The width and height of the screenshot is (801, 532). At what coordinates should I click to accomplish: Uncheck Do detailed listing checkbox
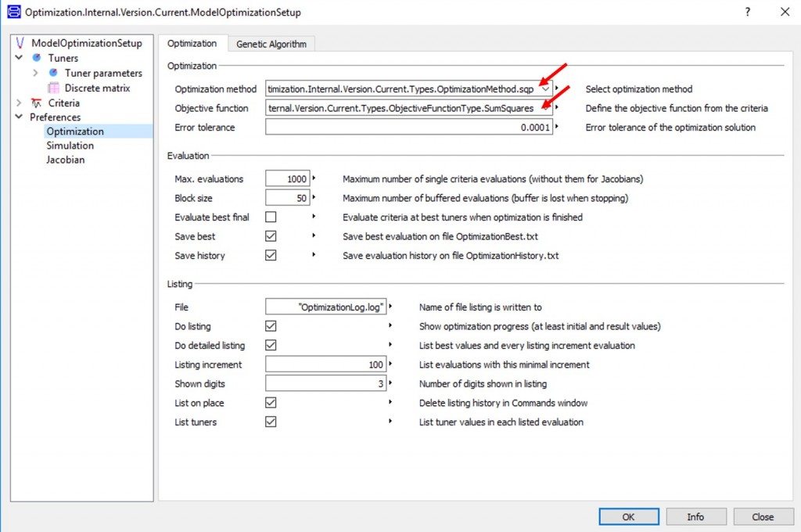(271, 345)
